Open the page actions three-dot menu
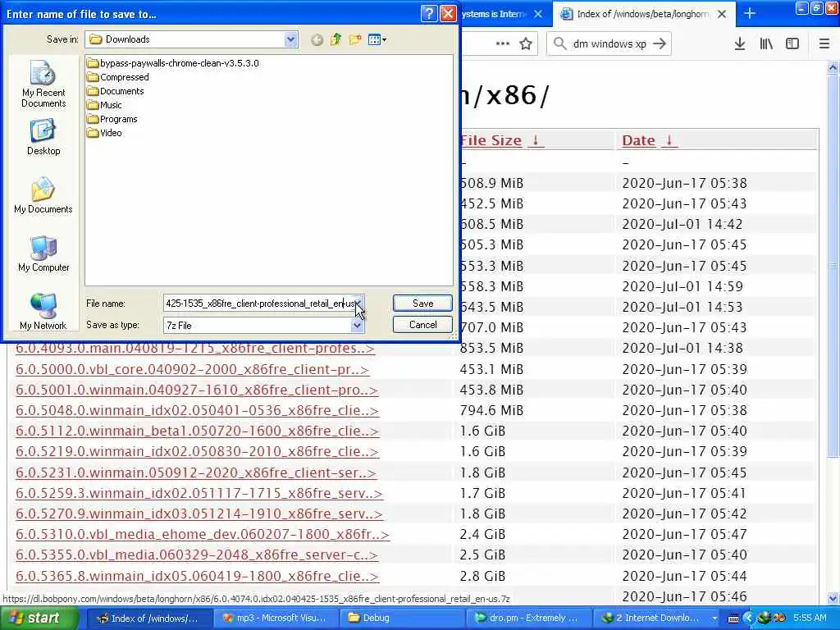This screenshot has height=630, width=840. coord(503,43)
